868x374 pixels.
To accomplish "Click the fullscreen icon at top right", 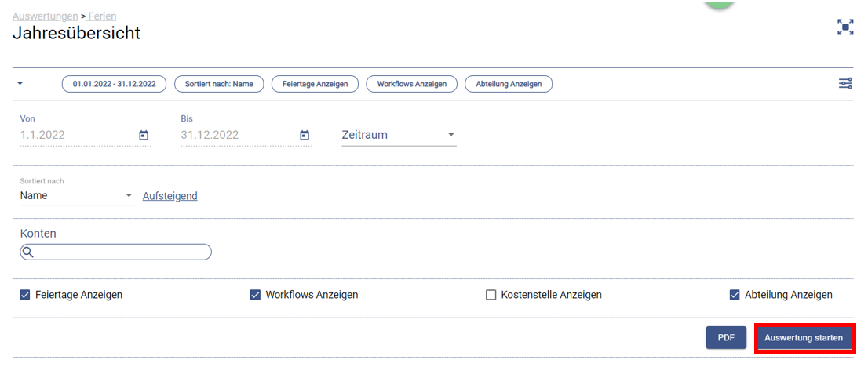I will click(x=845, y=27).
